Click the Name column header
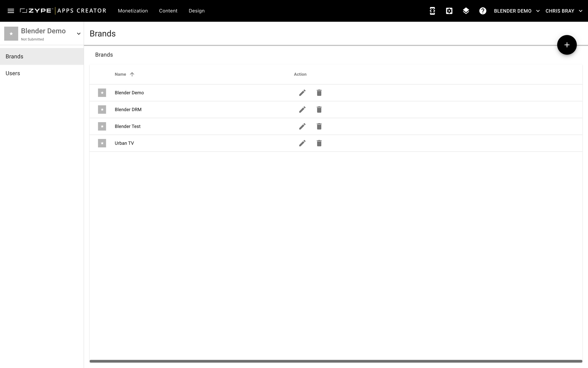Screen dimensions: 588x368 tap(120, 74)
